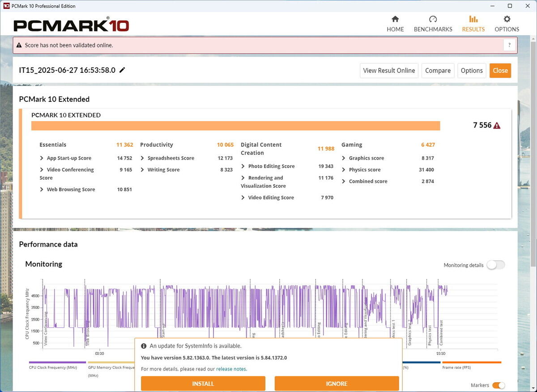This screenshot has height=392, width=537.
Task: Expand Combined score
Action: coord(344,181)
